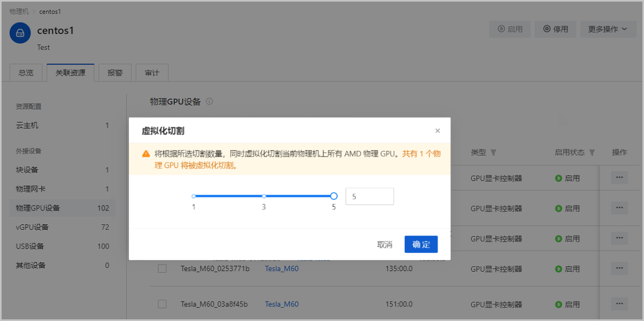Open actions menu for Tesla_M60_03a8f45b row
The height and width of the screenshot is (321, 644).
tap(619, 304)
